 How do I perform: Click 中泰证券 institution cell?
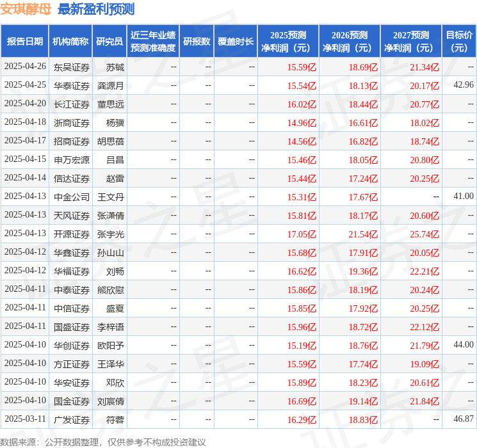(72, 290)
